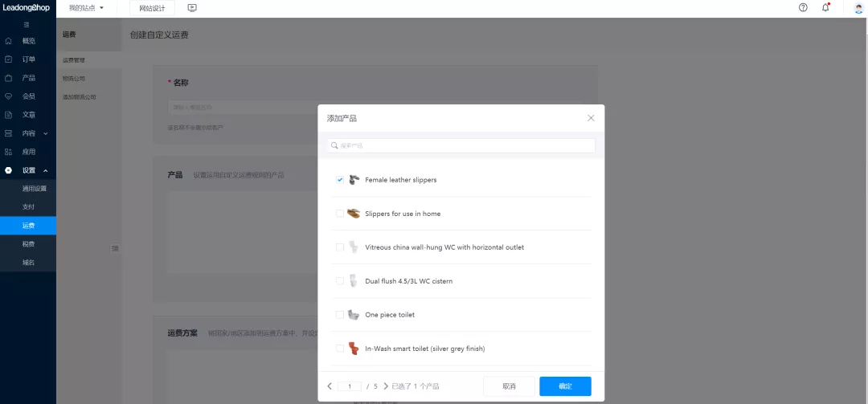The image size is (868, 404).
Task: Click the Dual flush WC cistern thumbnail
Action: click(354, 281)
